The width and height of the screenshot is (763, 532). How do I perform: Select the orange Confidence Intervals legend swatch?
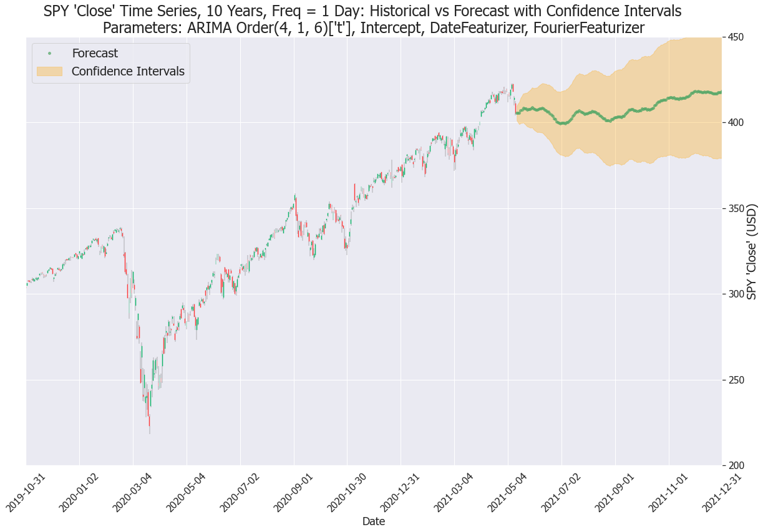click(49, 72)
